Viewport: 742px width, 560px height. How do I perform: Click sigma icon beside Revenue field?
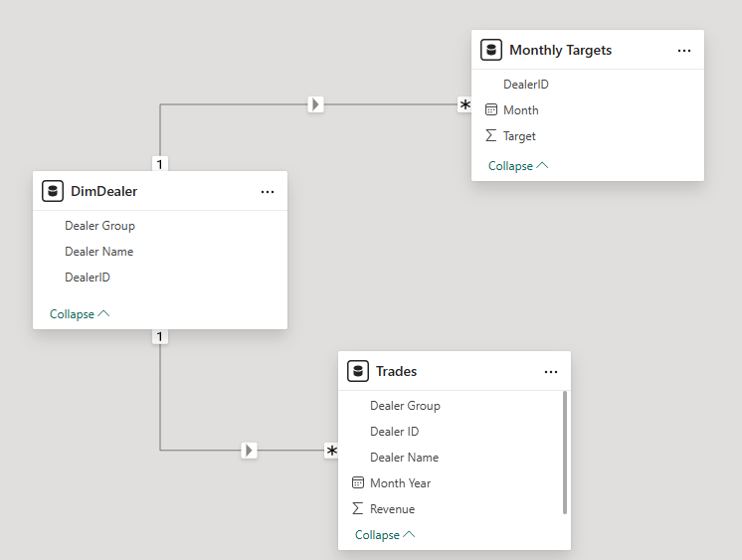tap(358, 508)
